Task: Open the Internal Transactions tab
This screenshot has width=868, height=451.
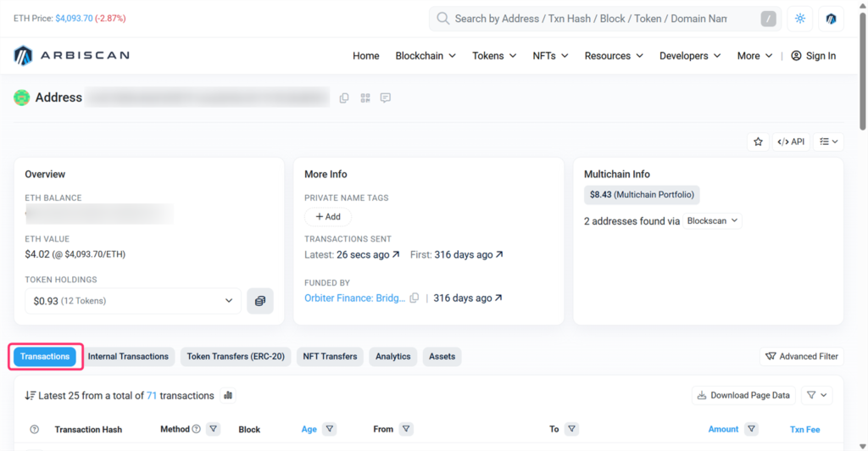Action: click(x=128, y=357)
